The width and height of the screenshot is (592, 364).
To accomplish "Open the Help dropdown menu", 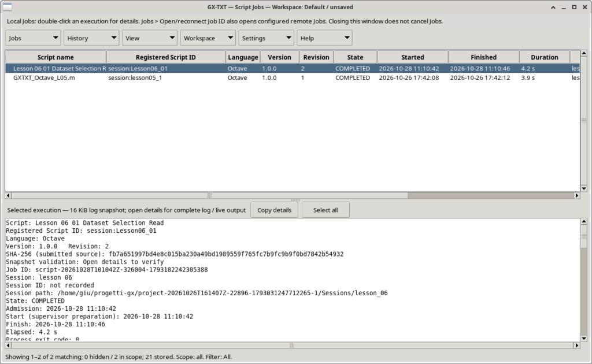I will tap(325, 38).
